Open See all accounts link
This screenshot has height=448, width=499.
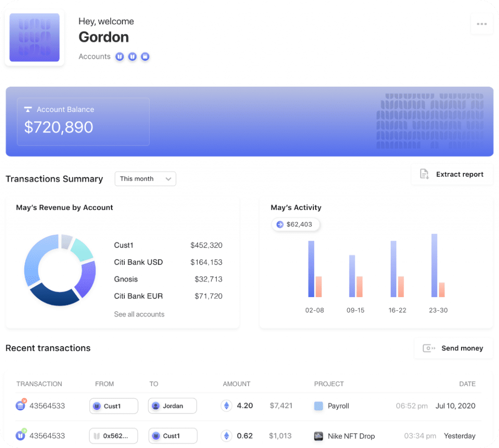coord(139,314)
